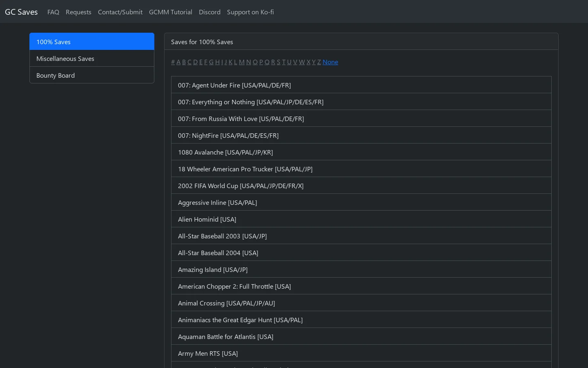
Task: Open 007: From Russia With Love save
Action: point(361,119)
